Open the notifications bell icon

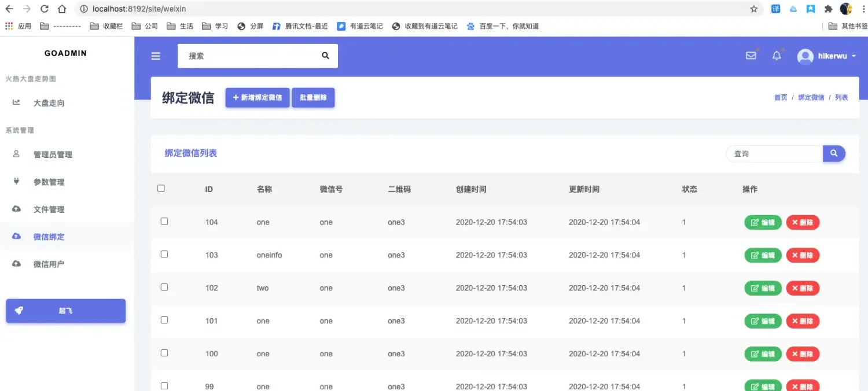(x=777, y=55)
